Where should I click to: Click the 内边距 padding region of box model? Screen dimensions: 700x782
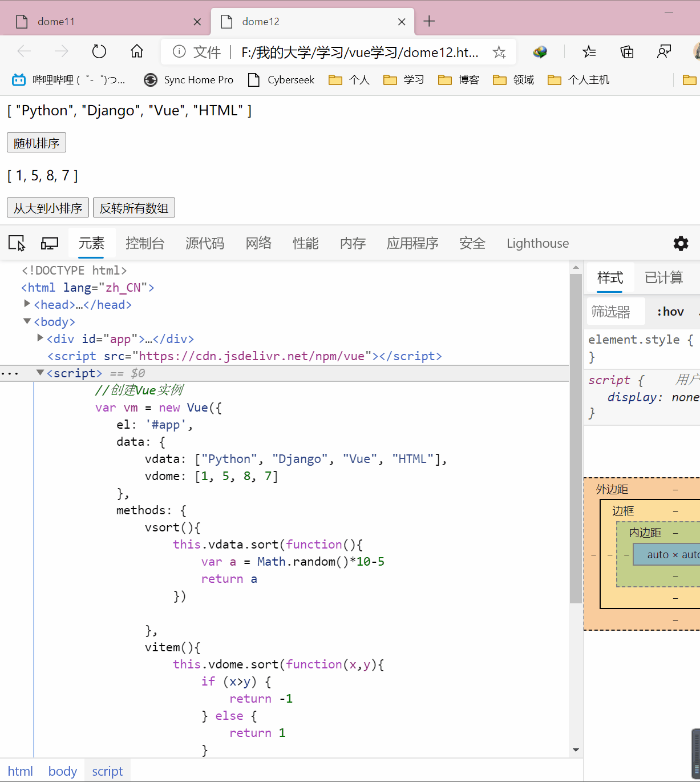tap(645, 533)
